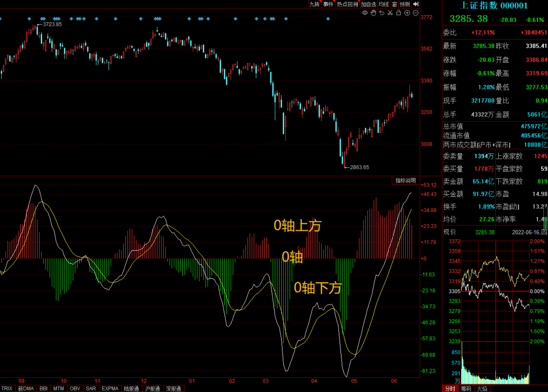Open the 指标说明 indicator description
This screenshot has width=548, height=392.
pyautogui.click(x=405, y=181)
